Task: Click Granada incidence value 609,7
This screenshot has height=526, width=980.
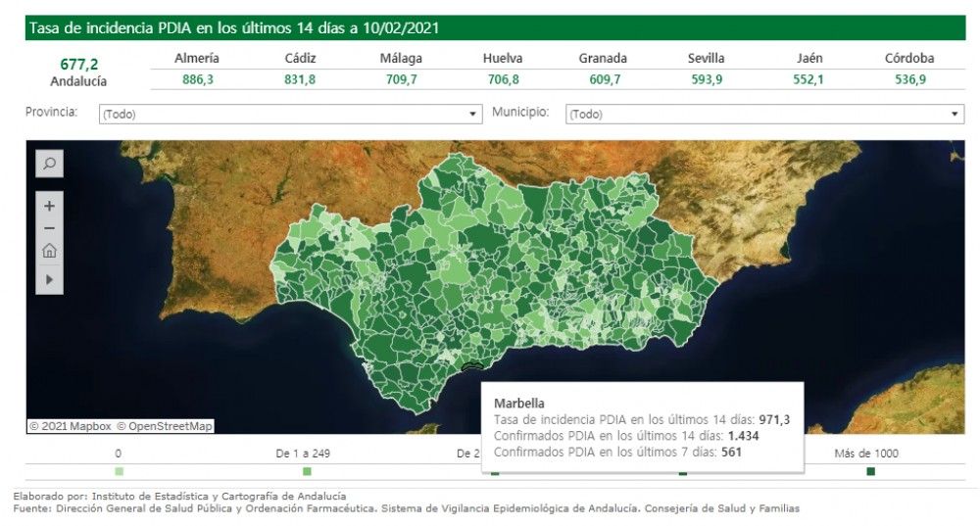Action: (x=605, y=79)
